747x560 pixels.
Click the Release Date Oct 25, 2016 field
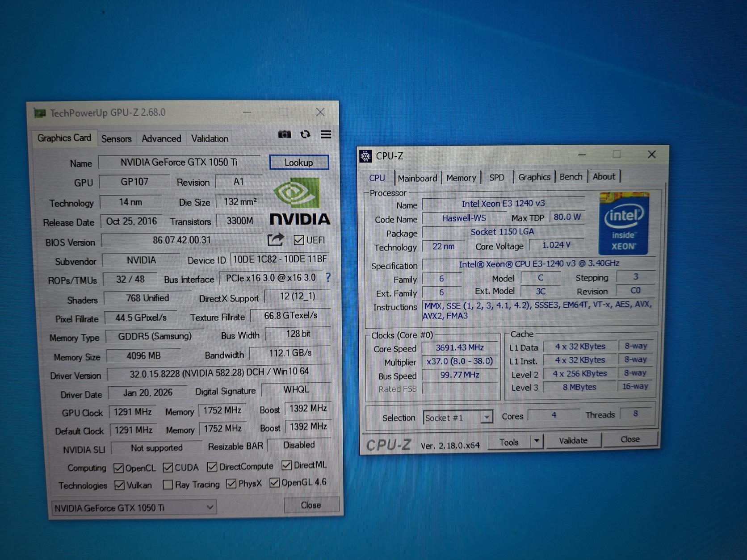point(131,221)
